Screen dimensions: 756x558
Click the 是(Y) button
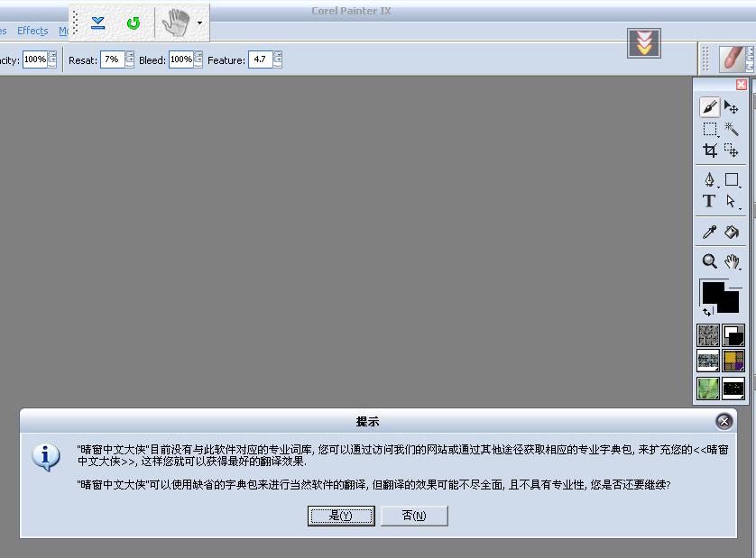tap(341, 516)
